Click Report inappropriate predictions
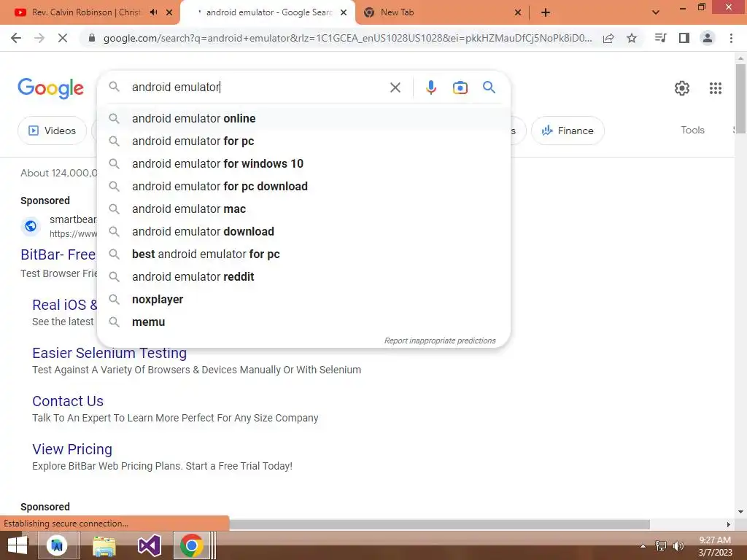The image size is (747, 560). click(x=440, y=341)
